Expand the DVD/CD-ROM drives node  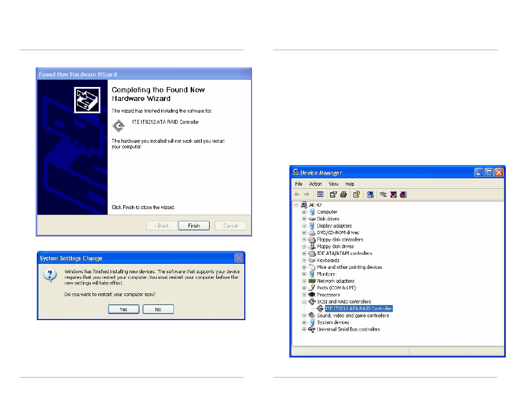[x=304, y=233]
